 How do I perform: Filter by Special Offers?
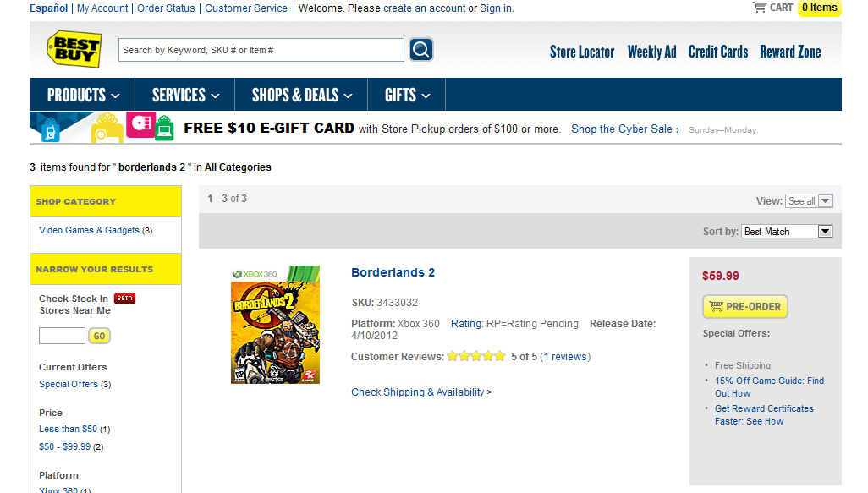pos(68,384)
